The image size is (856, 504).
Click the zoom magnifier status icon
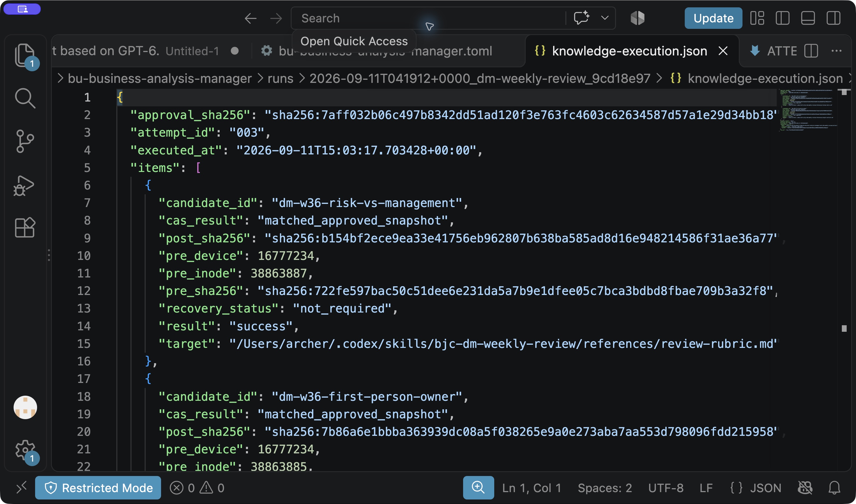coord(478,488)
